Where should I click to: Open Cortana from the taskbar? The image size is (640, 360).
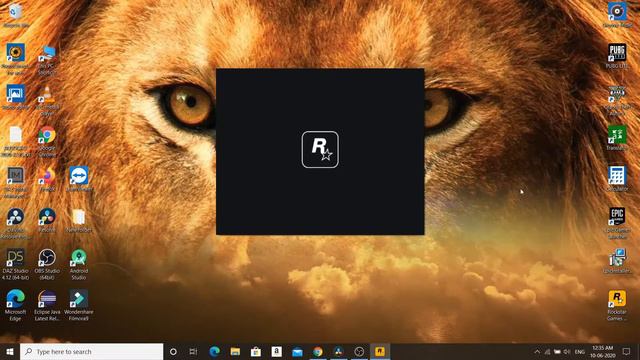coord(173,351)
